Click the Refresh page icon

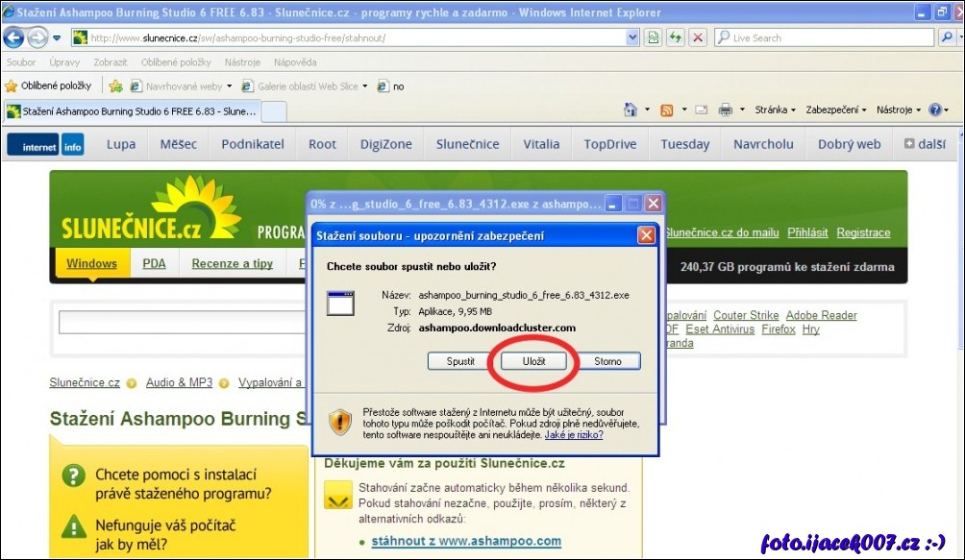pyautogui.click(x=676, y=37)
